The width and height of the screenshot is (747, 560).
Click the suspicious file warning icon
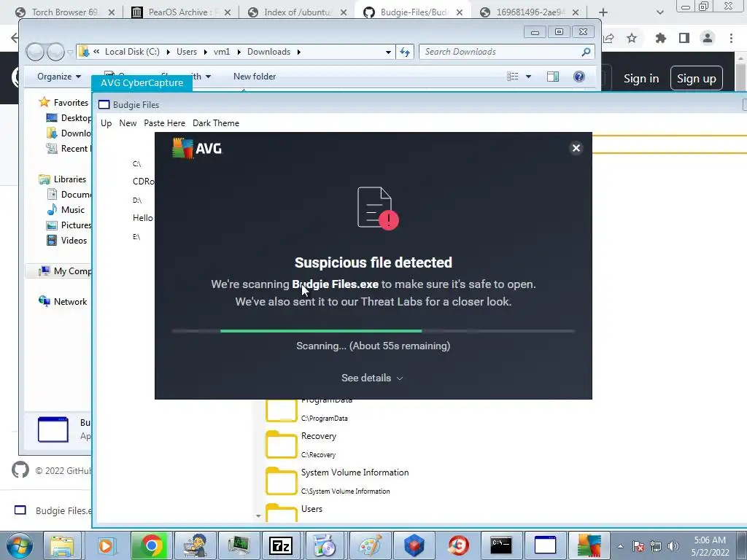coord(378,208)
